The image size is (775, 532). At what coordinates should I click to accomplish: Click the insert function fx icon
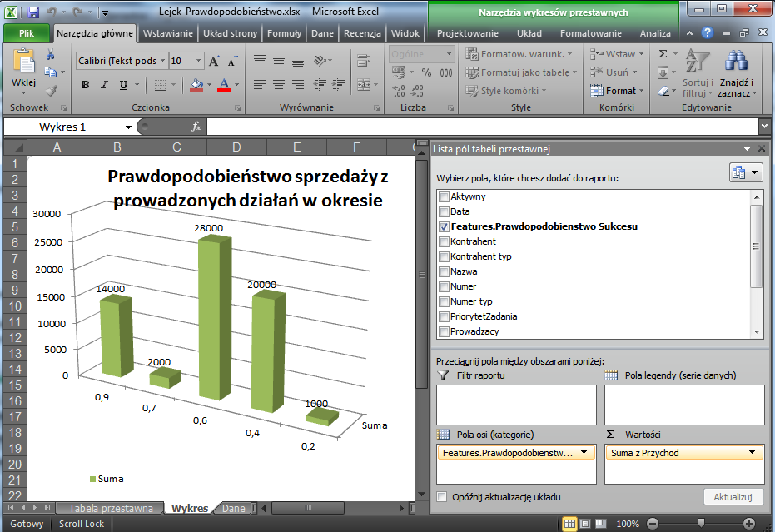point(196,127)
